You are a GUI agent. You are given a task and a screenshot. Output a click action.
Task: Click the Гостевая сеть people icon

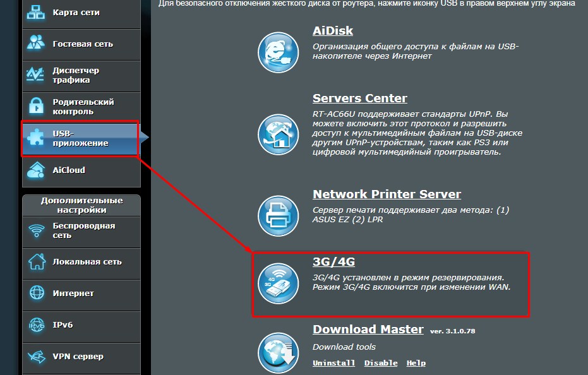click(36, 43)
